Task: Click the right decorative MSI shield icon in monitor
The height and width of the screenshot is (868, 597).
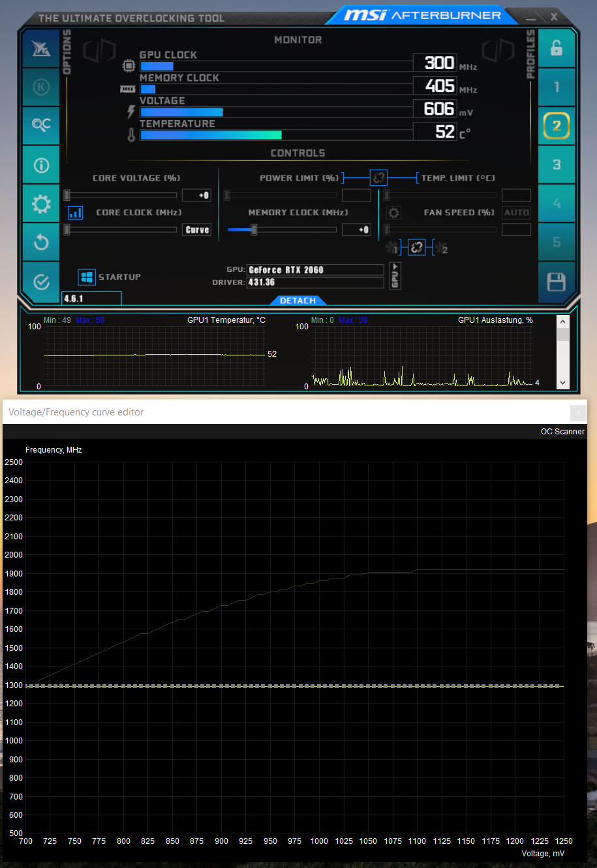Action: [x=499, y=51]
